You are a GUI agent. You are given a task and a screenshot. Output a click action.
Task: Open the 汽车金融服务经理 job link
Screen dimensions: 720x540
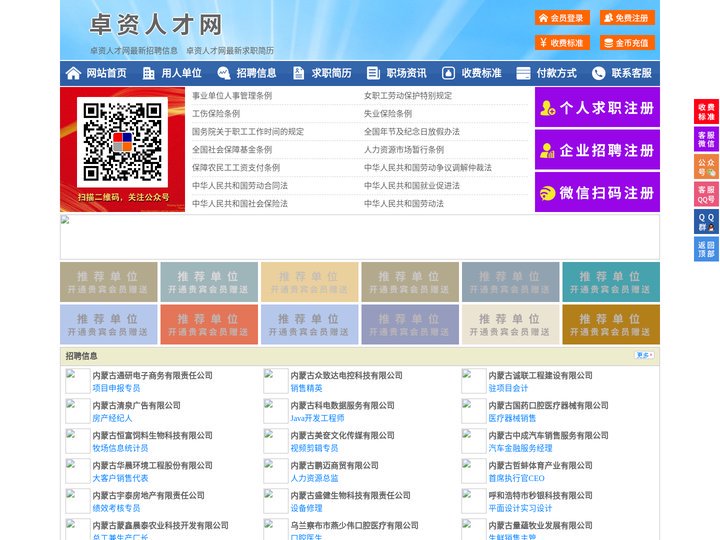[x=520, y=448]
